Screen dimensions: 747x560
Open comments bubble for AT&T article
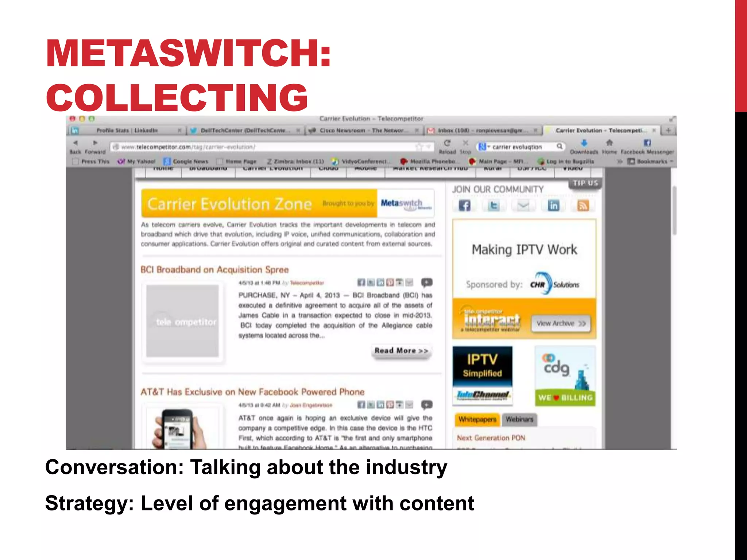point(427,405)
